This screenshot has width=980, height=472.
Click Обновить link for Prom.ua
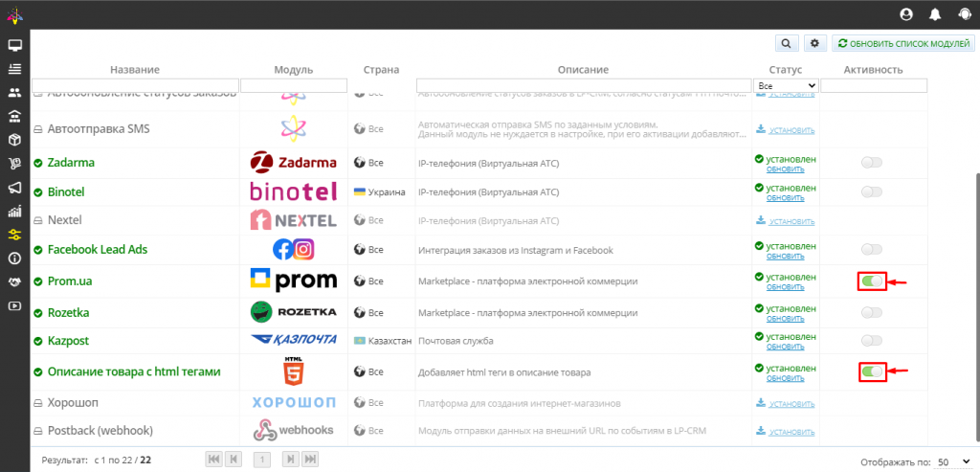[x=786, y=287]
